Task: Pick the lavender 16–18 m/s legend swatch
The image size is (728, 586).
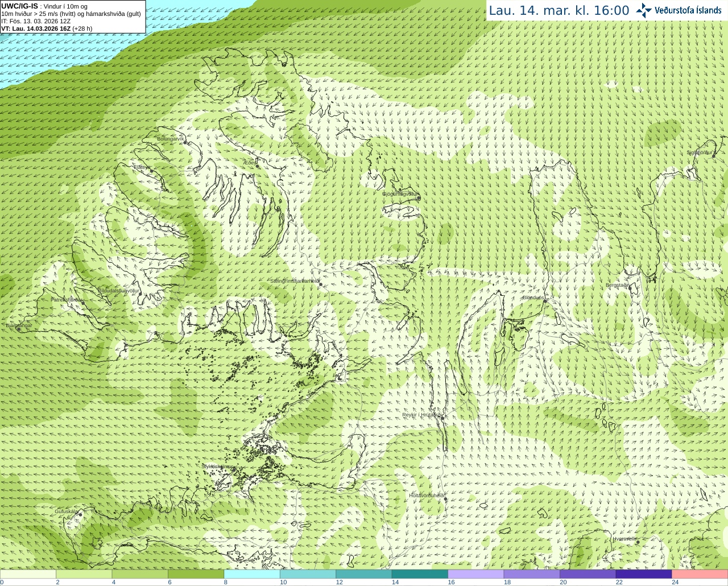Action: point(476,574)
